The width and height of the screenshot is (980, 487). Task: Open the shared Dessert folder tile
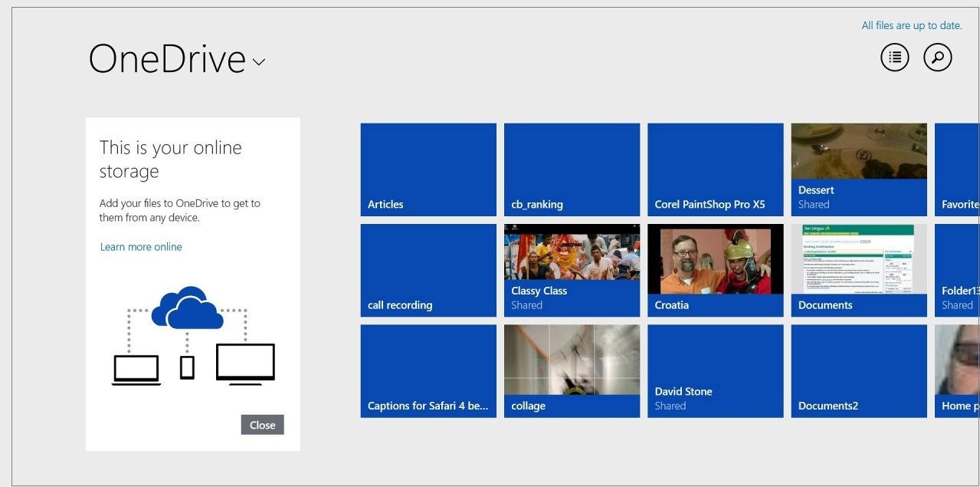(859, 169)
